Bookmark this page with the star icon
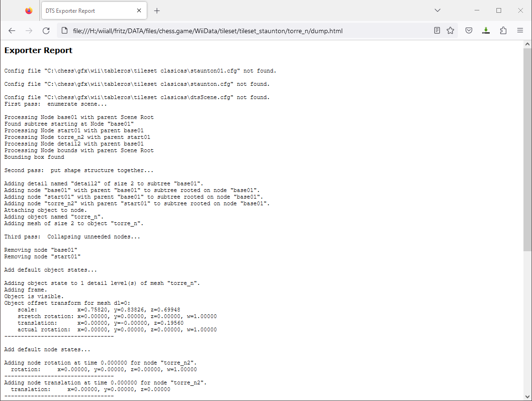The height and width of the screenshot is (401, 532). point(450,31)
